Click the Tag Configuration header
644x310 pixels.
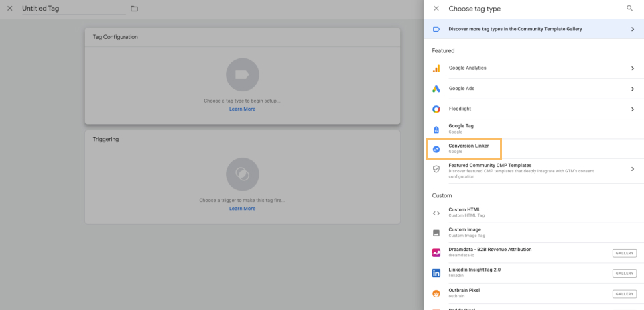115,37
